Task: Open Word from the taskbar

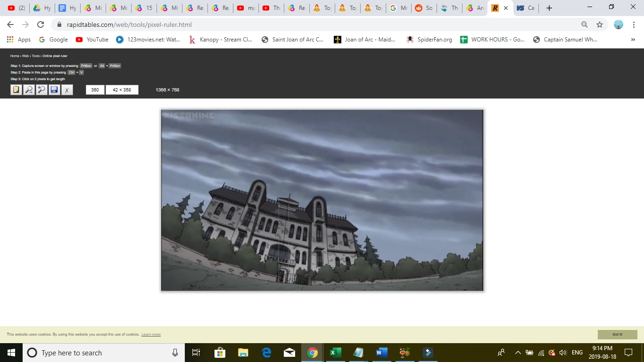Action: (x=381, y=353)
